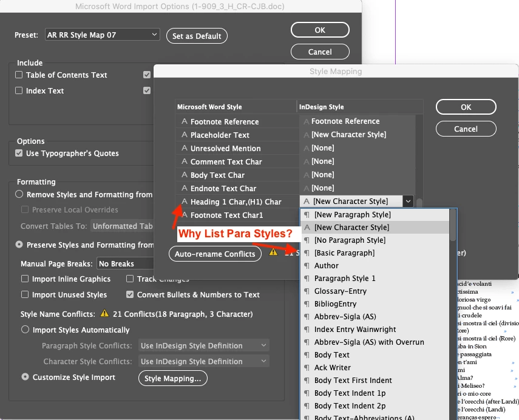Click the paragraph icon beside Glossary-Entry
Image resolution: width=519 pixels, height=420 pixels.
tap(307, 291)
